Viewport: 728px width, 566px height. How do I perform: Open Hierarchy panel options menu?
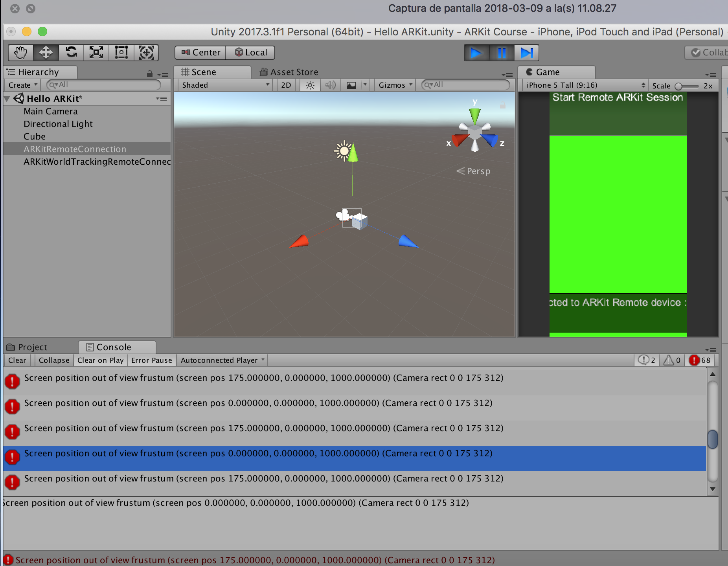pos(163,74)
